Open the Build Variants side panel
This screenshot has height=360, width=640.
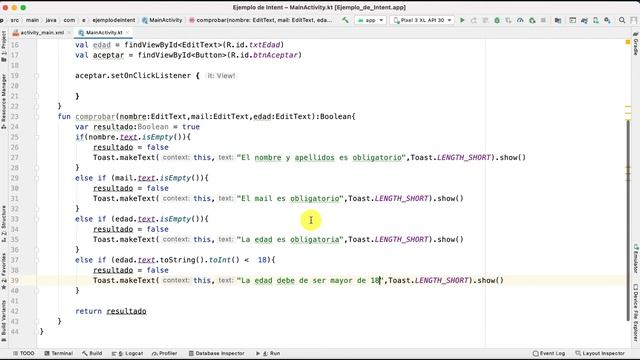pos(4,321)
